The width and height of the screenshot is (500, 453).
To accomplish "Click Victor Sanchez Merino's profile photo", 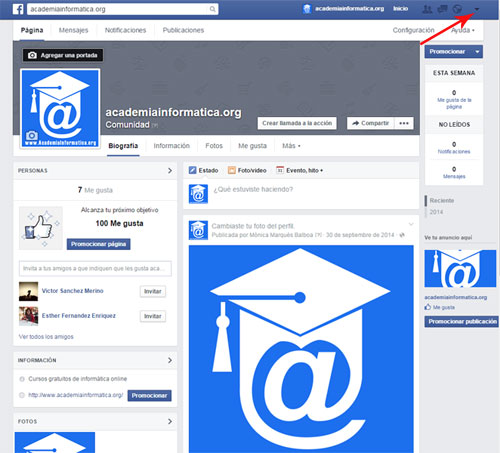I will coord(28,291).
